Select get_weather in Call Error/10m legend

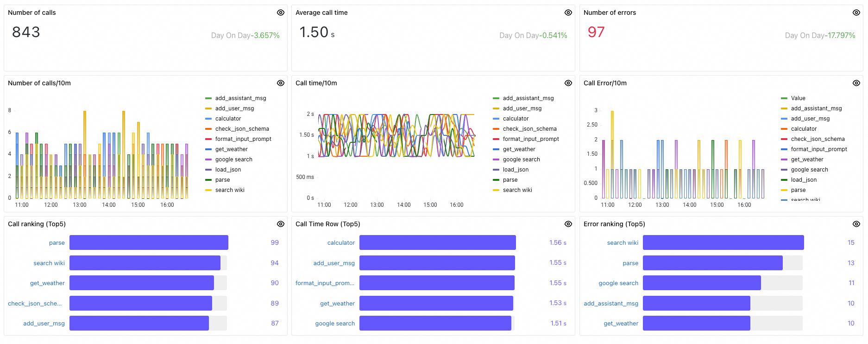[807, 159]
